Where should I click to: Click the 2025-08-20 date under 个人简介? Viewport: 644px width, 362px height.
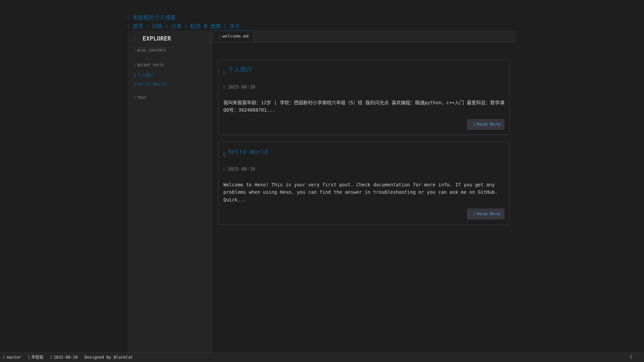[241, 87]
